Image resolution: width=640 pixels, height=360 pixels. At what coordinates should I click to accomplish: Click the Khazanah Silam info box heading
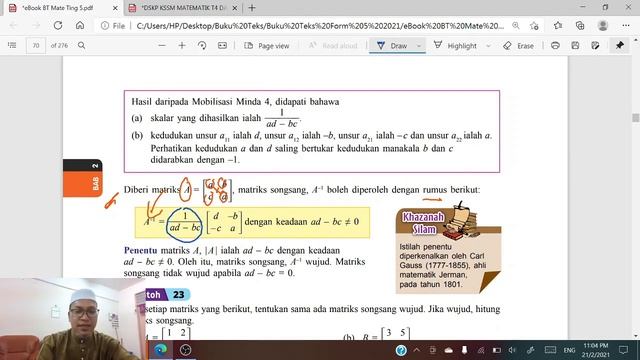coord(424,223)
